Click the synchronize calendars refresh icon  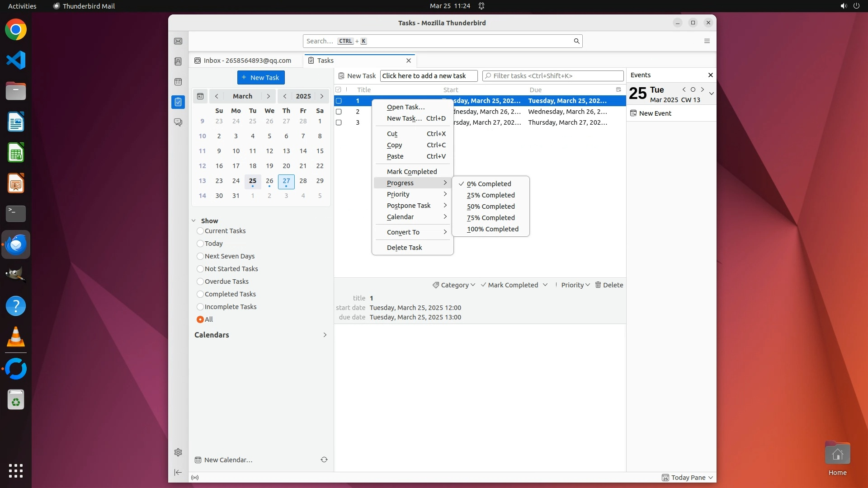[324, 460]
